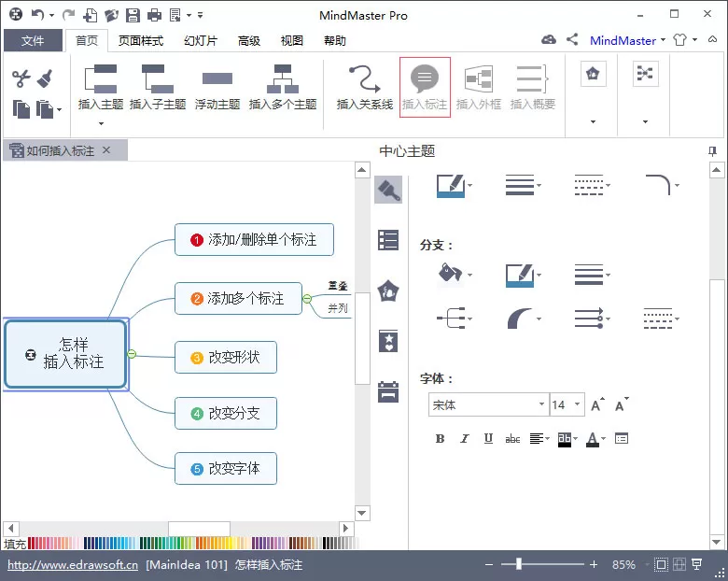Collapse the 添加多个标注 branch node

tap(307, 298)
